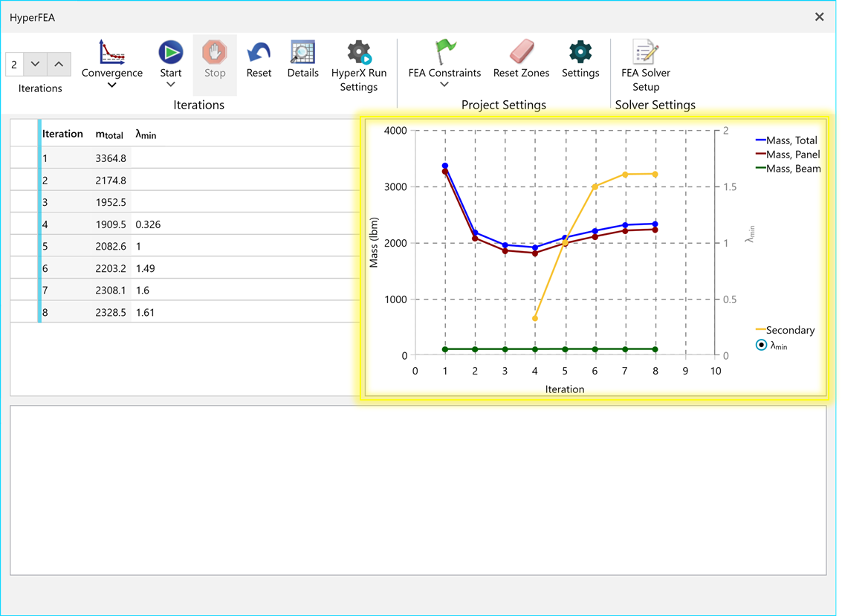Click the Mass, Total legend entry
Viewport: 842px width, 616px height.
[786, 140]
